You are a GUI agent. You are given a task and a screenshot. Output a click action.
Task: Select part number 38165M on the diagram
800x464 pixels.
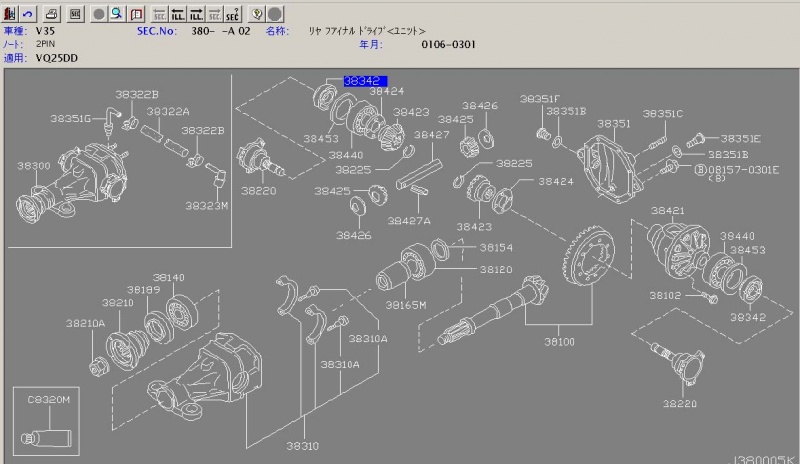click(x=407, y=304)
